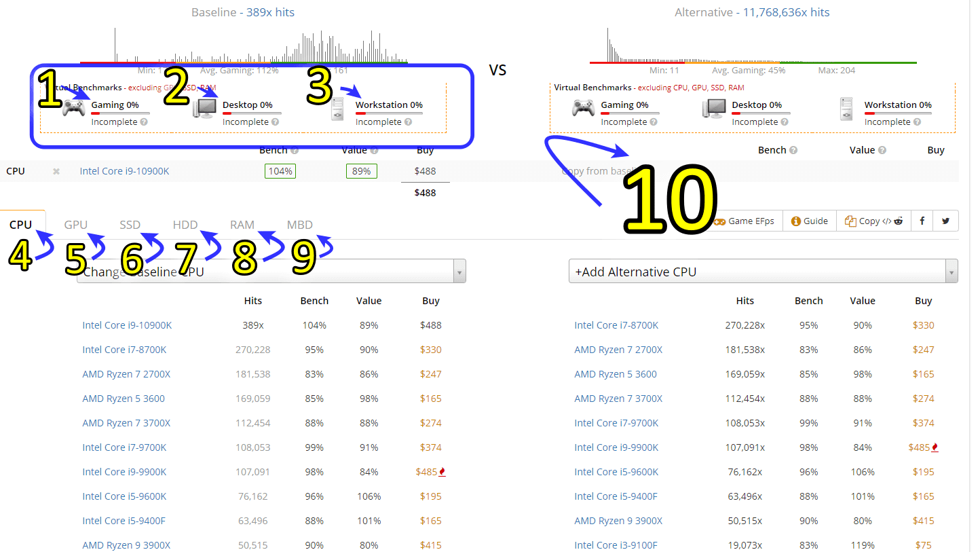Open the Change Baseline CPU dropdown
The width and height of the screenshot is (980, 552).
(271, 272)
